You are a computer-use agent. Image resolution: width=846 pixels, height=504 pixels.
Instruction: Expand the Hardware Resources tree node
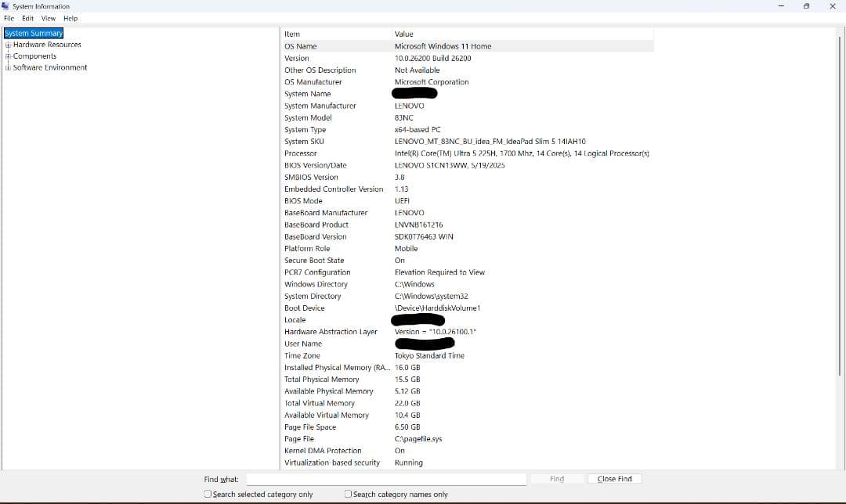coord(7,45)
